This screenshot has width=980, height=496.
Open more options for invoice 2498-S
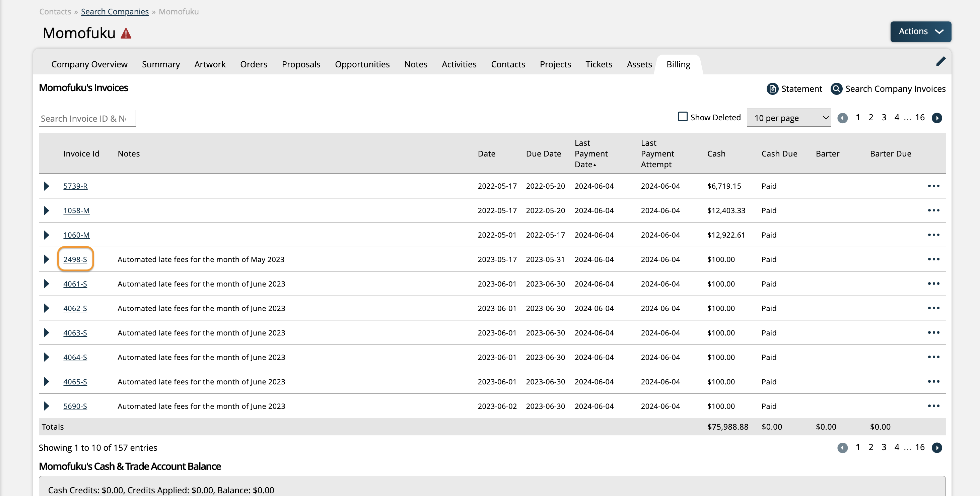click(933, 259)
